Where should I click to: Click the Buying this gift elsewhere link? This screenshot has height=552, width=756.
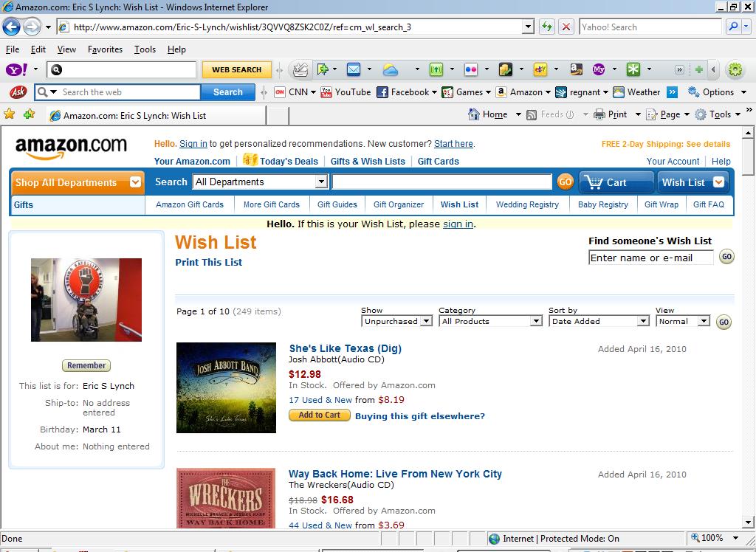pos(420,416)
